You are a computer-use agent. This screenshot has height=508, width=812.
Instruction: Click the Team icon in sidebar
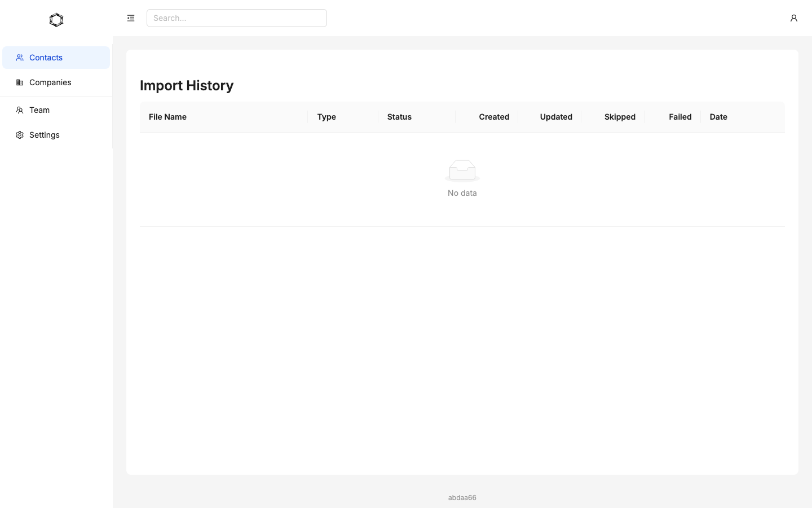[20, 110]
